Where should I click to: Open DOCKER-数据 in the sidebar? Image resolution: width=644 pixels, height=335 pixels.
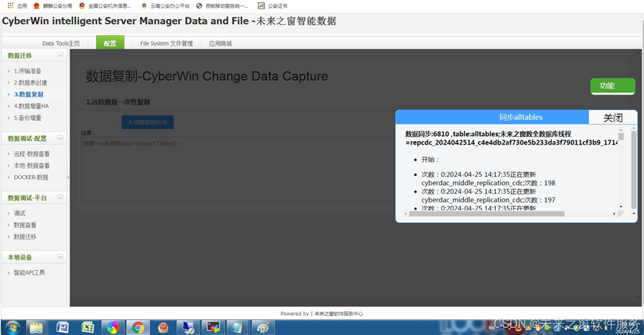coord(31,177)
